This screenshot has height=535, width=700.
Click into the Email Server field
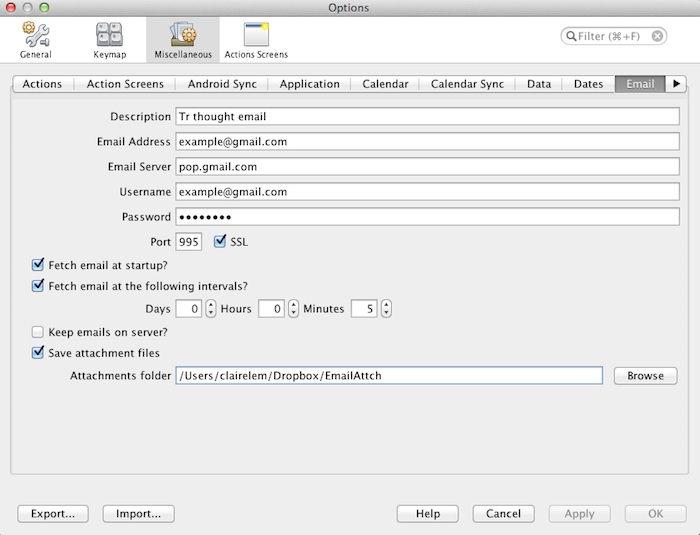(x=427, y=166)
